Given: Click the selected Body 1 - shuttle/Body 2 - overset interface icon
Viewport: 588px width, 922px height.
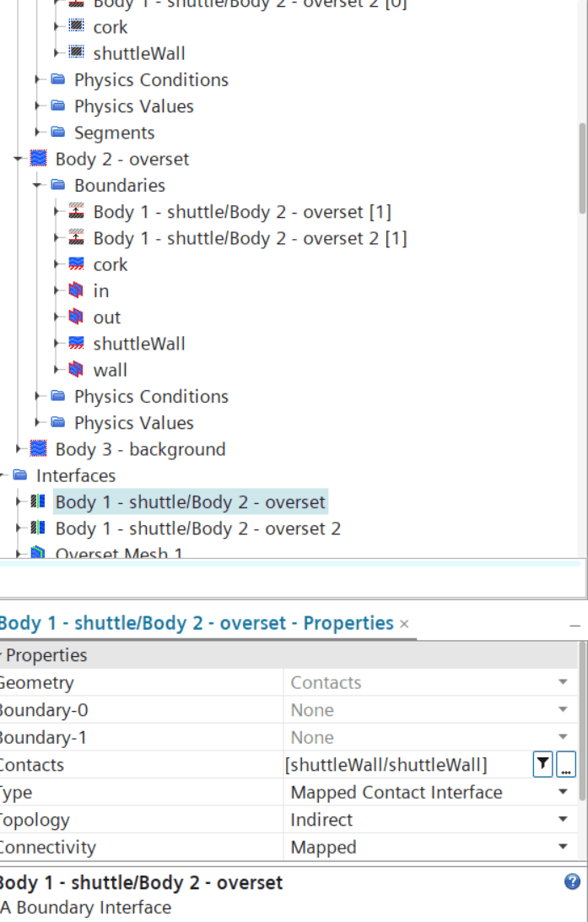Looking at the screenshot, I should point(38,501).
